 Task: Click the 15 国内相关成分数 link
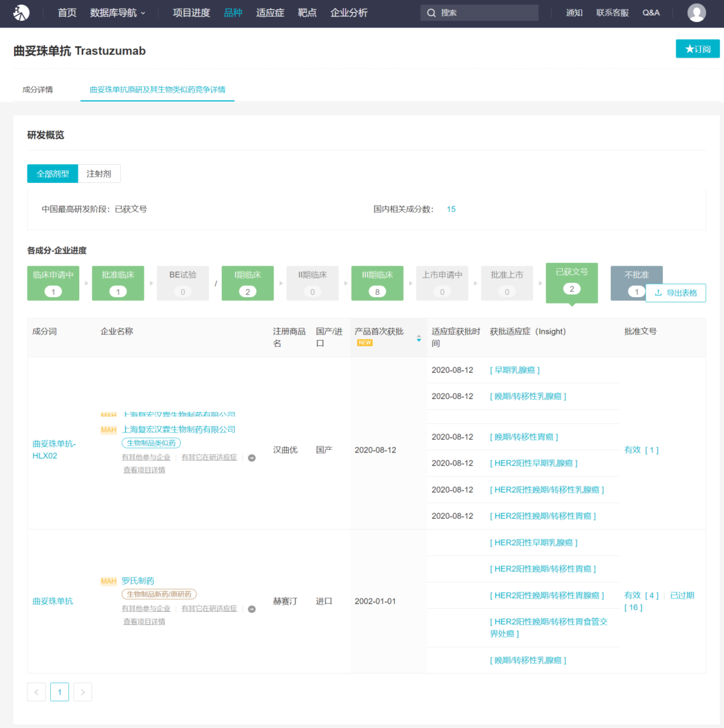coord(451,209)
